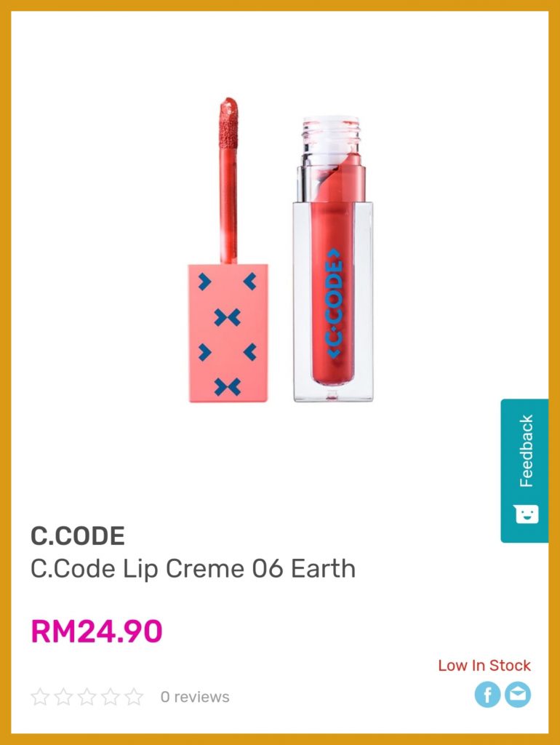Click the smiley face feedback icon
560x745 pixels.
(x=527, y=514)
